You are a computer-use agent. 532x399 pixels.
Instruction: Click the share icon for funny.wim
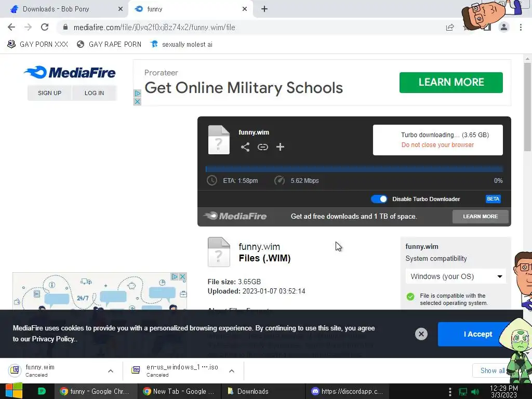(245, 147)
